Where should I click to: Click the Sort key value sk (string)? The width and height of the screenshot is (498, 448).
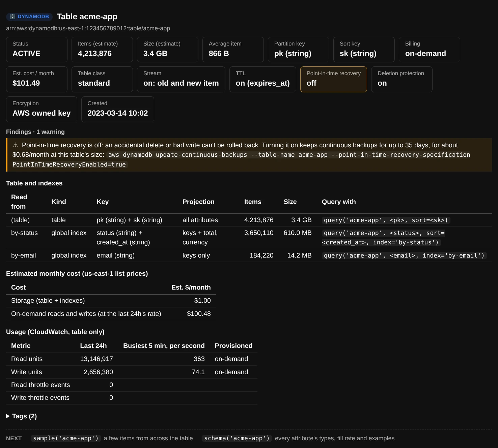(358, 54)
